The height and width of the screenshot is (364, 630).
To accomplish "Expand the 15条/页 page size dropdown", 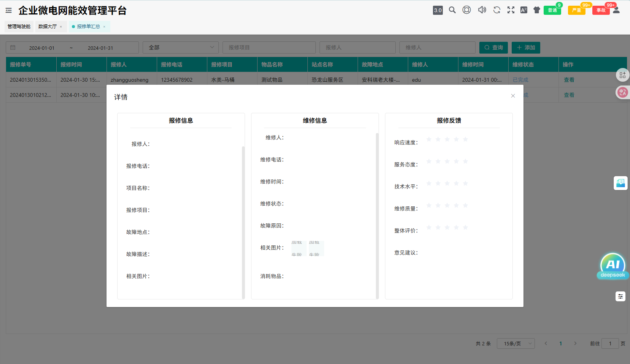I will click(x=515, y=343).
